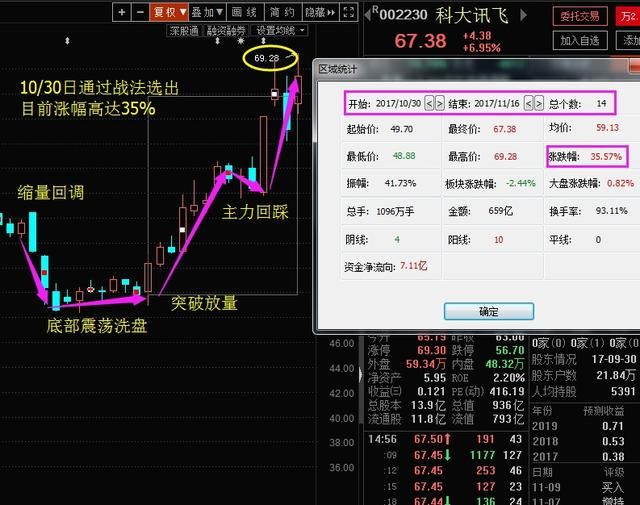The width and height of the screenshot is (640, 505).
Task: Go to previous stock arrow beside 002230
Action: click(x=367, y=15)
